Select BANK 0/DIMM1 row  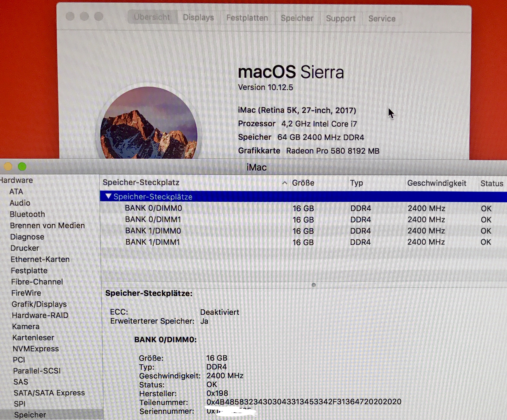(x=153, y=219)
